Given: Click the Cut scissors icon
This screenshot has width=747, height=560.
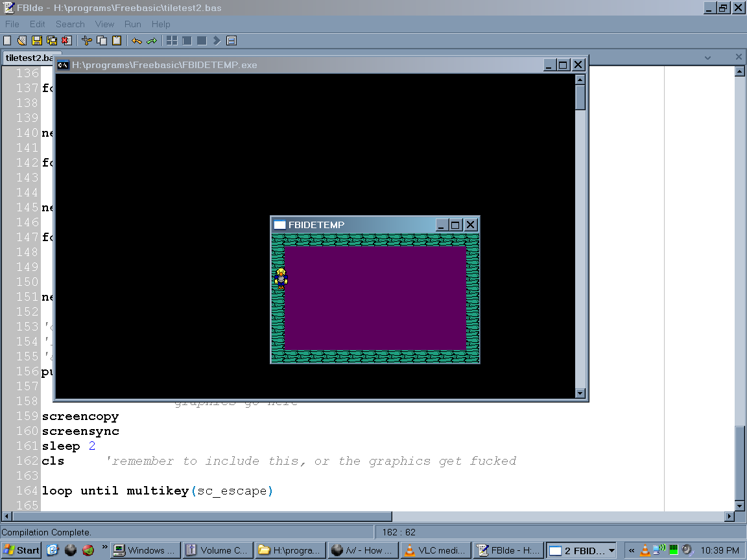Looking at the screenshot, I should (x=87, y=41).
